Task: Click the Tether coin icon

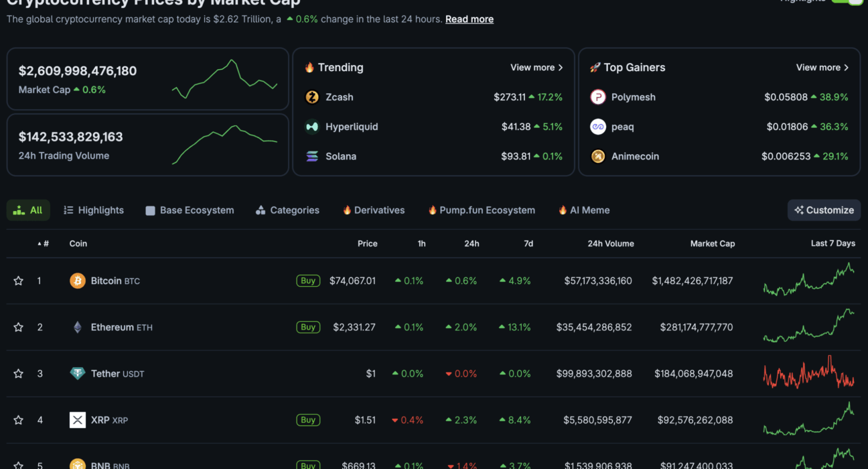Action: (78, 373)
